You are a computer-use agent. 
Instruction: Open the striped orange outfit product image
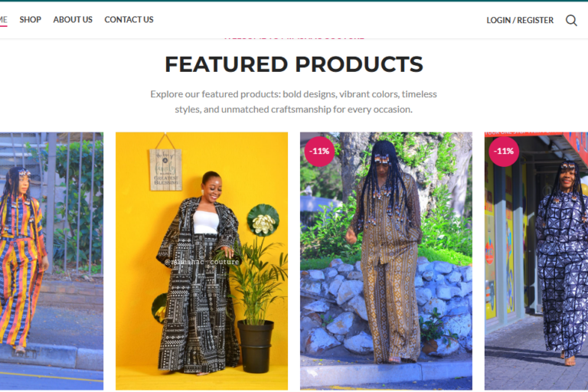point(51,261)
